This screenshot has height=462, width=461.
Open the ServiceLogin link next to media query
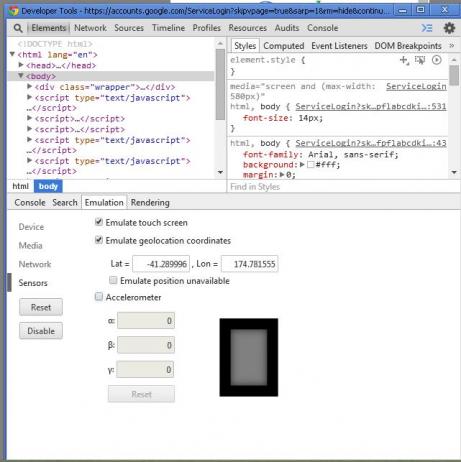tap(416, 86)
